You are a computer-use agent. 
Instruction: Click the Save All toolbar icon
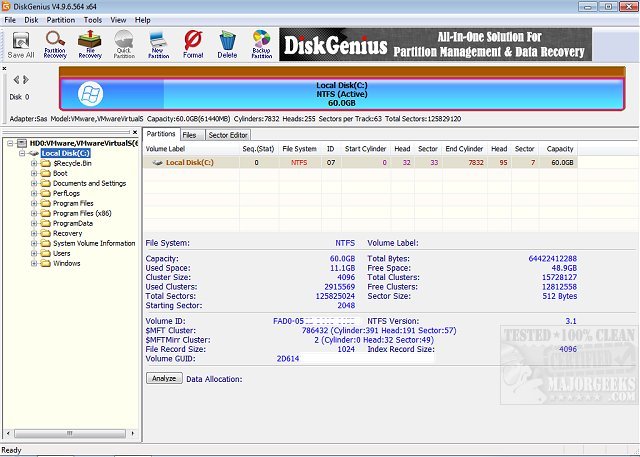pos(21,44)
